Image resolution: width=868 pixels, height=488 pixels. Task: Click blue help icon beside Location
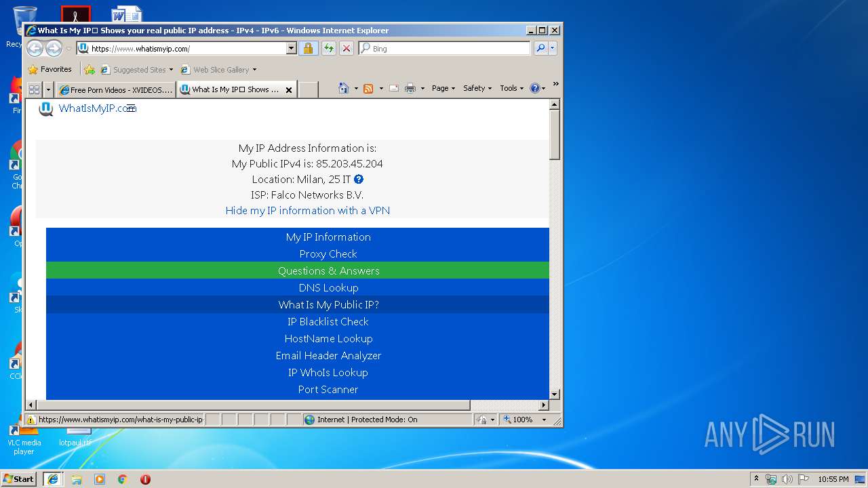click(359, 180)
